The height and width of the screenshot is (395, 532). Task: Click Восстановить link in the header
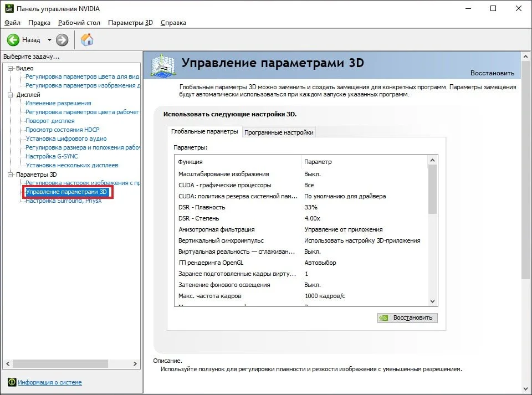point(492,73)
